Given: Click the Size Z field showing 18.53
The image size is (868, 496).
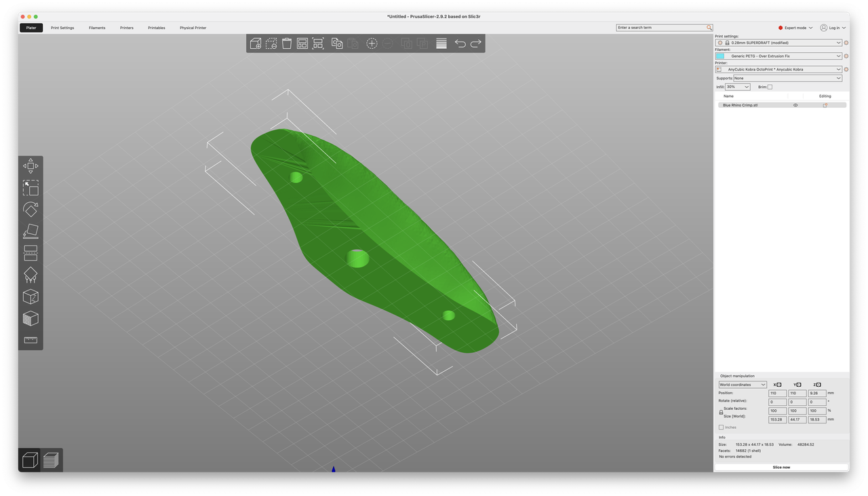Looking at the screenshot, I should 816,419.
